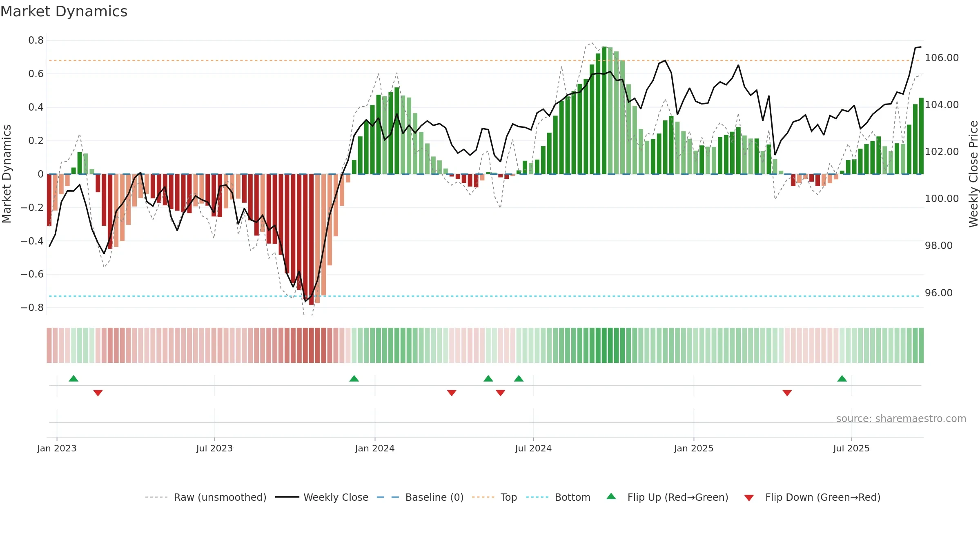Click the 98.00 price axis label
The image size is (980, 551).
coord(938,246)
